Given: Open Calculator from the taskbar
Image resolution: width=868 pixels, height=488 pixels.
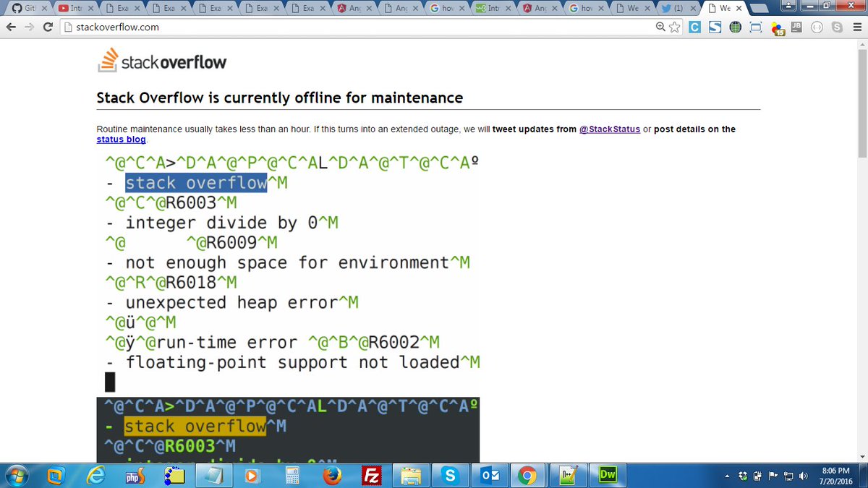Looking at the screenshot, I should click(x=293, y=476).
